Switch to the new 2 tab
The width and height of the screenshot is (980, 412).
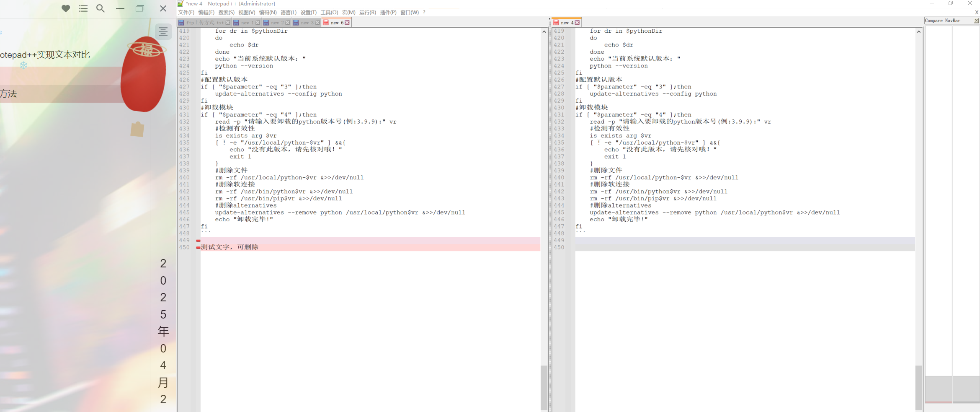point(276,22)
